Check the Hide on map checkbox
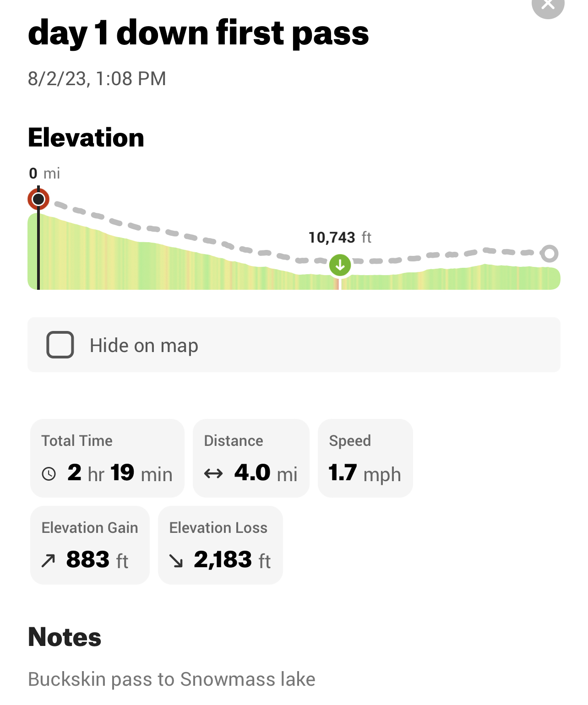The width and height of the screenshot is (588, 705). 60,345
